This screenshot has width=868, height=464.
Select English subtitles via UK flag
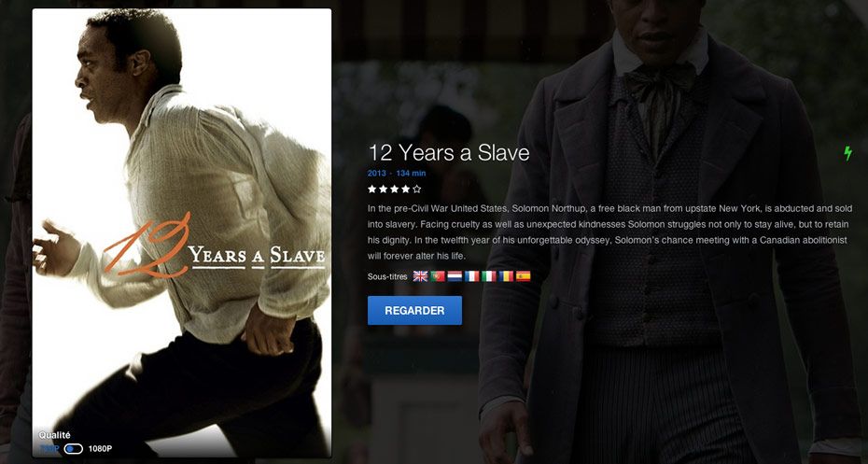pyautogui.click(x=420, y=276)
